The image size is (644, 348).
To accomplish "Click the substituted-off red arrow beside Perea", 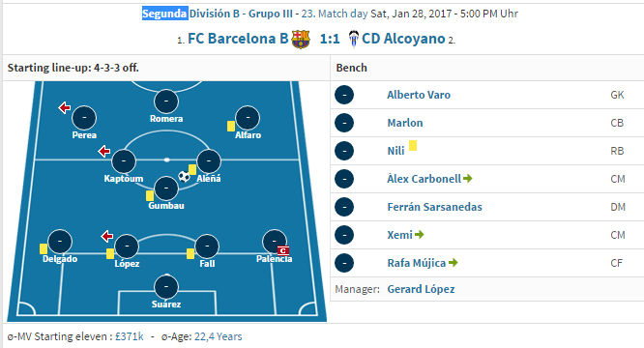I will [64, 107].
